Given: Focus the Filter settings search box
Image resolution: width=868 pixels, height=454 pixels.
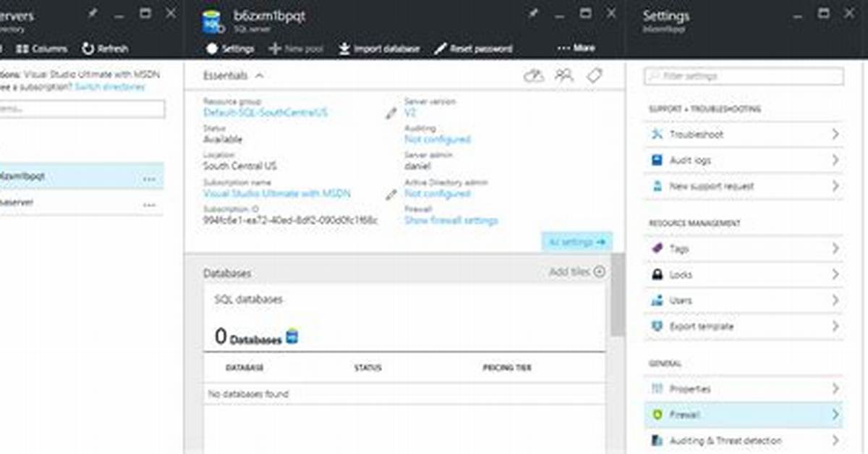Looking at the screenshot, I should click(744, 76).
